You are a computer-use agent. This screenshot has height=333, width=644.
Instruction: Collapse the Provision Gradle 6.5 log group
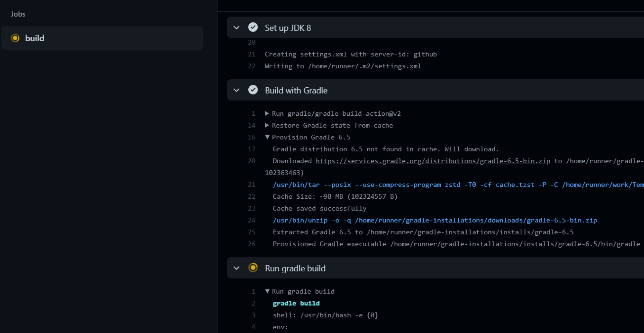pyautogui.click(x=267, y=137)
